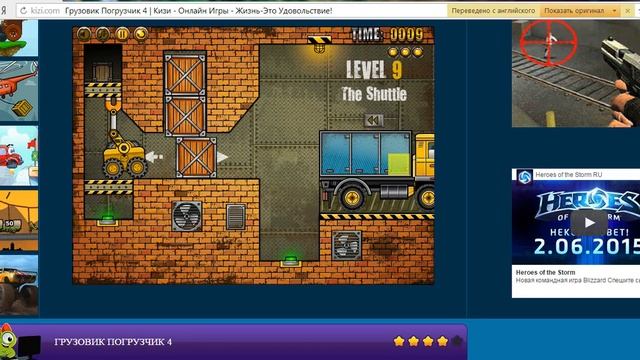Click the 'Показать оригинал' translation button
This screenshot has width=640, height=360.
tap(574, 11)
